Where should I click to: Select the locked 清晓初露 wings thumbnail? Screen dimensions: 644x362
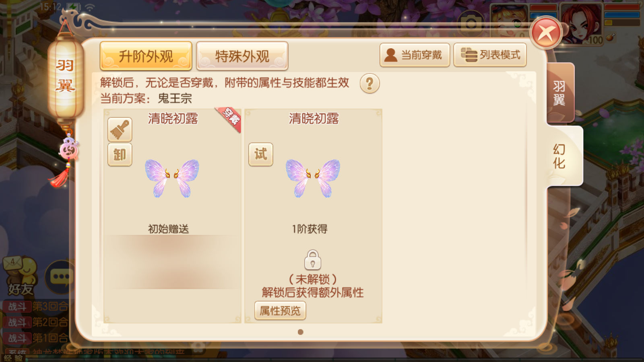pyautogui.click(x=313, y=178)
